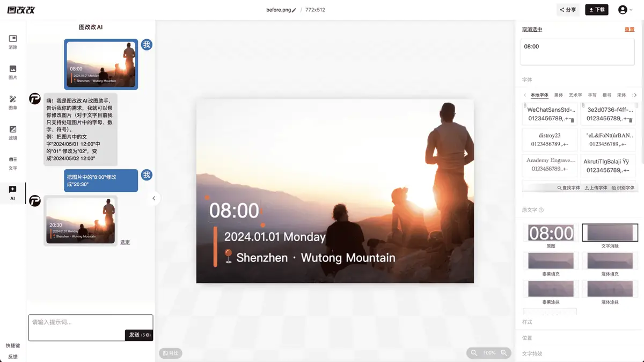Switch to the 手写 font tab
Screen dimensions: 644x362
(592, 95)
